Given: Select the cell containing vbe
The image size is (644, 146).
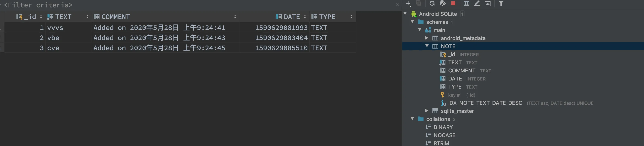Looking at the screenshot, I should click(68, 38).
